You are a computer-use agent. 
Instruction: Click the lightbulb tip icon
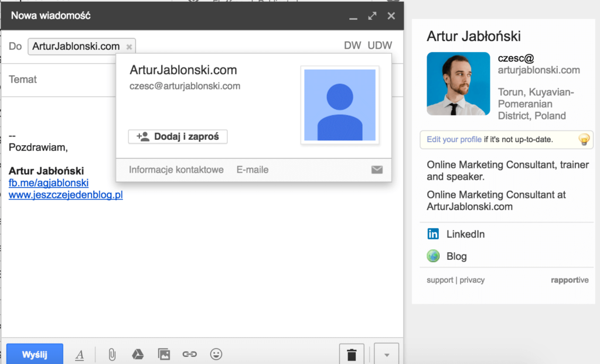[584, 139]
